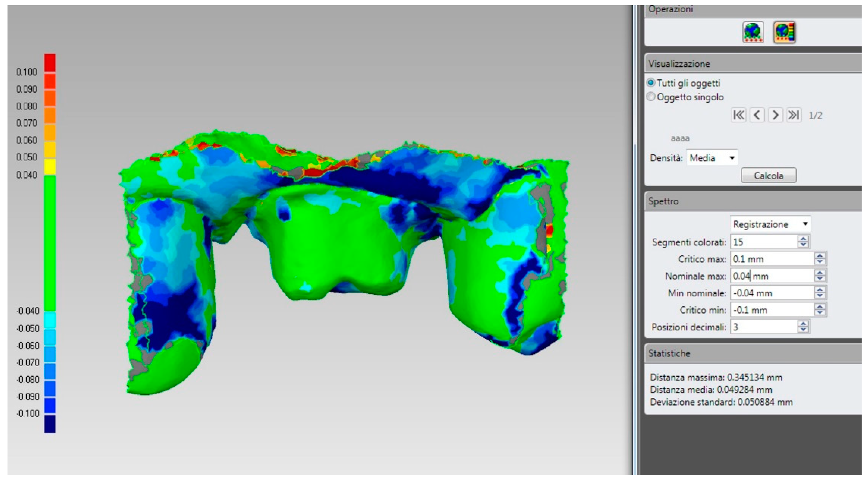This screenshot has width=868, height=480.
Task: Open the Densità Media dropdown
Action: (712, 158)
